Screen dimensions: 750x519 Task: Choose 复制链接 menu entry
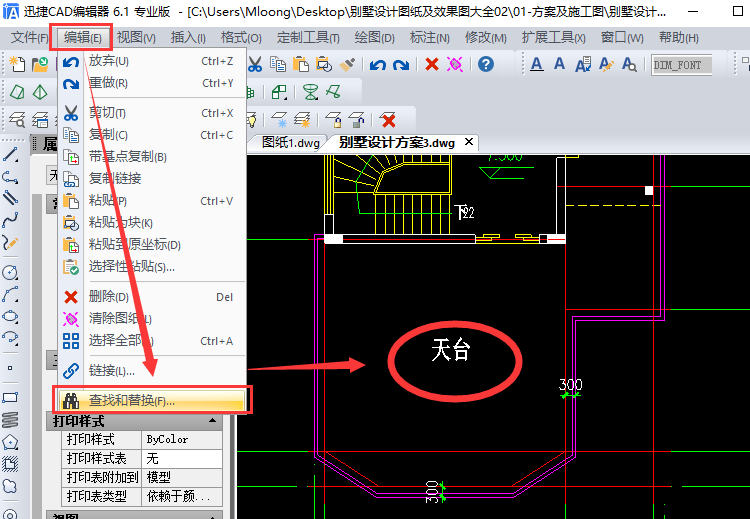point(152,178)
